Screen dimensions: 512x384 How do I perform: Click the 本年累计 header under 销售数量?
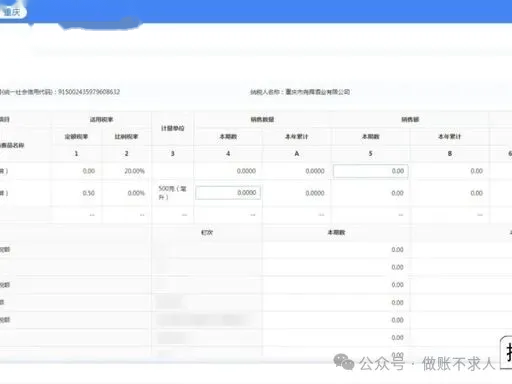pyautogui.click(x=297, y=137)
